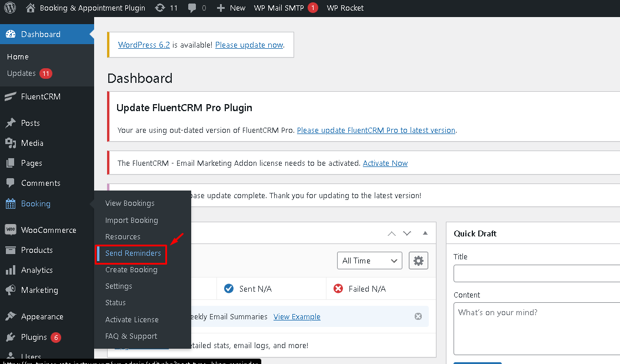
Task: Open Settings in Booking submenu
Action: coord(119,286)
